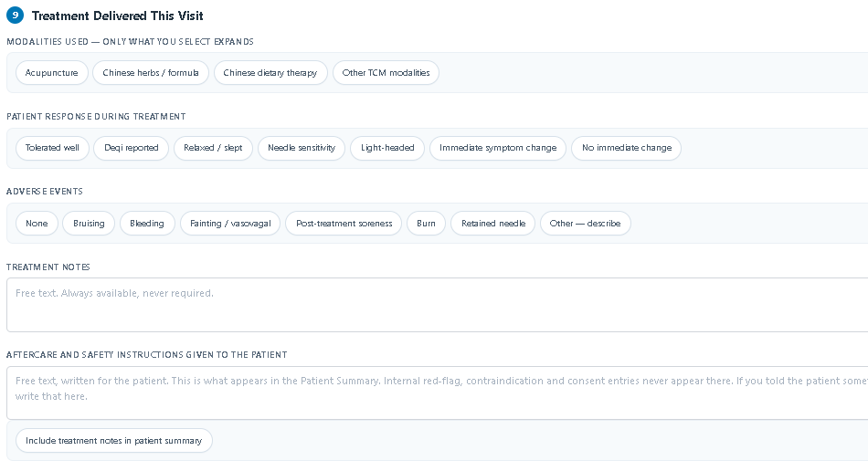Image resolution: width=868 pixels, height=471 pixels.
Task: Select None under Adverse Events
Action: (x=37, y=224)
